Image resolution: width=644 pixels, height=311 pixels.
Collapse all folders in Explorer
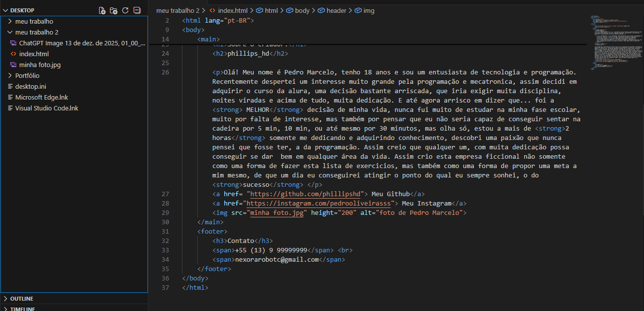[x=137, y=10]
